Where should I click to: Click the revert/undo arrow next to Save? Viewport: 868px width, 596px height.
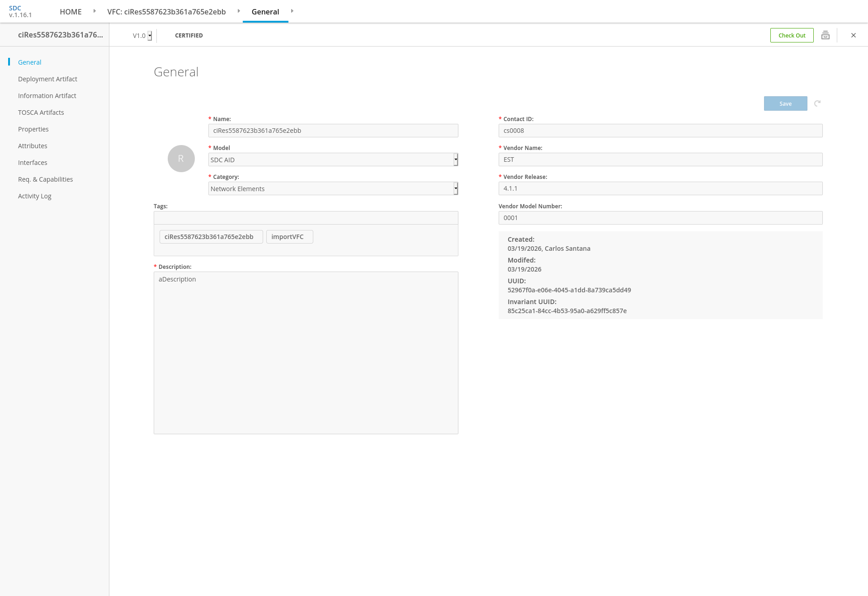click(x=817, y=103)
